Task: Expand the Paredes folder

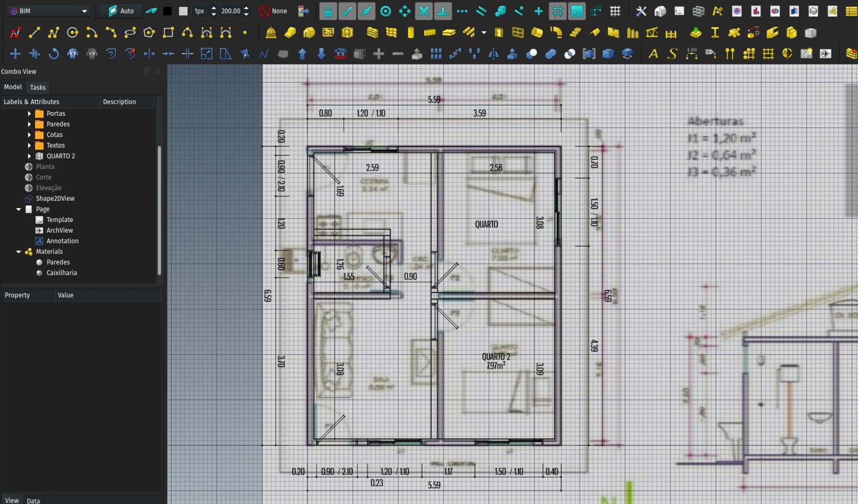Action: [x=29, y=124]
